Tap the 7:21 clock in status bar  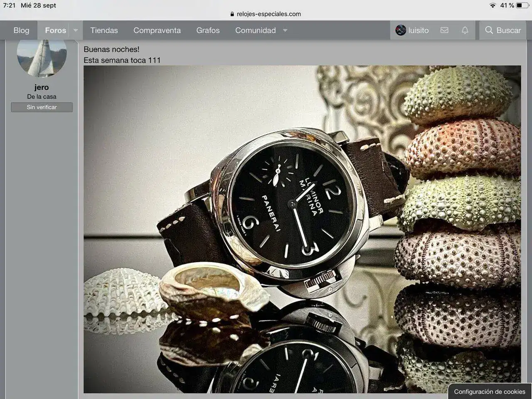(x=9, y=5)
